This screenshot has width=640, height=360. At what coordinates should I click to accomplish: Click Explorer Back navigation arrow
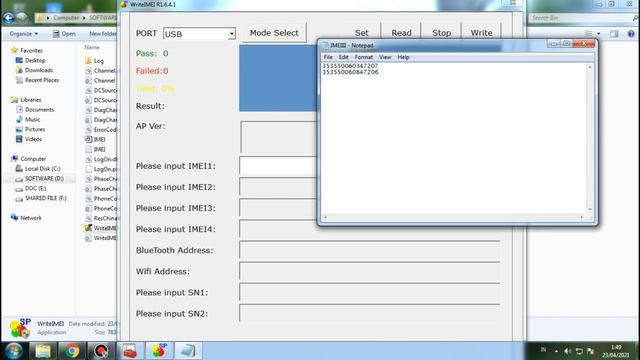click(8, 18)
